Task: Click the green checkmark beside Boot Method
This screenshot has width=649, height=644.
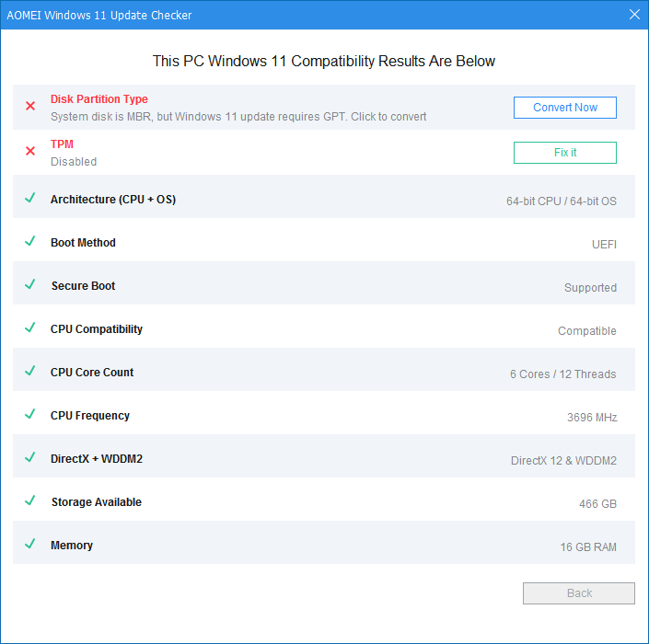Action: pos(29,241)
